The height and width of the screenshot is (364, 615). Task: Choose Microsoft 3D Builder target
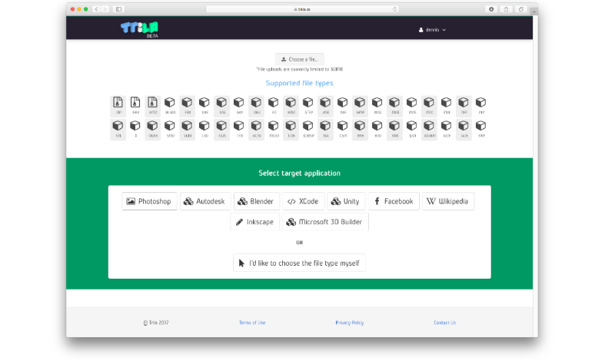pos(324,222)
